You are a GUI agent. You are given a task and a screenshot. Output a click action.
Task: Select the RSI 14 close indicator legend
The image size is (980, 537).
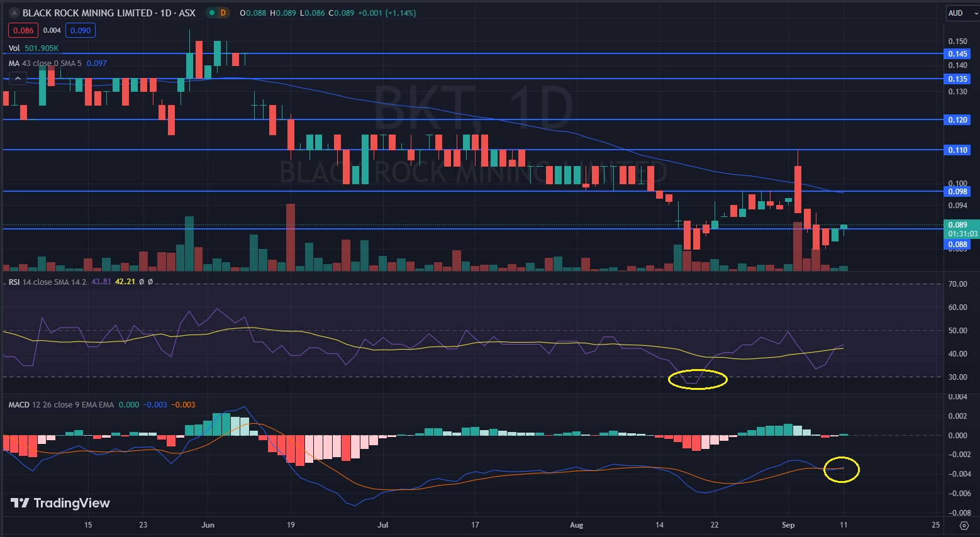tap(48, 282)
